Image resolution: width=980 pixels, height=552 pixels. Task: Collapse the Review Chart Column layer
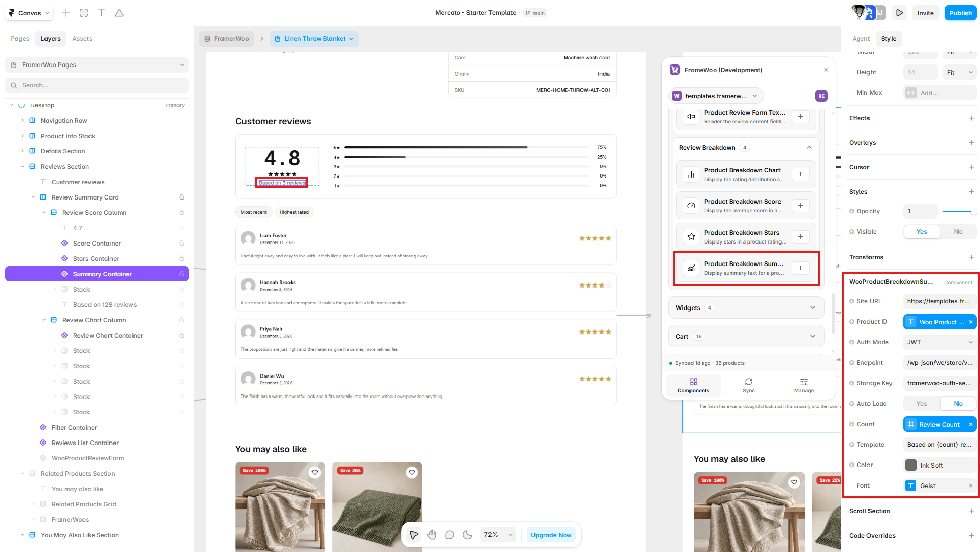click(44, 320)
